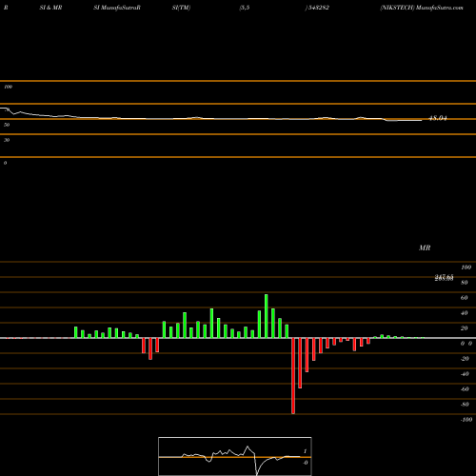Click the positive 40 MR axis label
The height and width of the screenshot is (476, 476).
point(465,313)
